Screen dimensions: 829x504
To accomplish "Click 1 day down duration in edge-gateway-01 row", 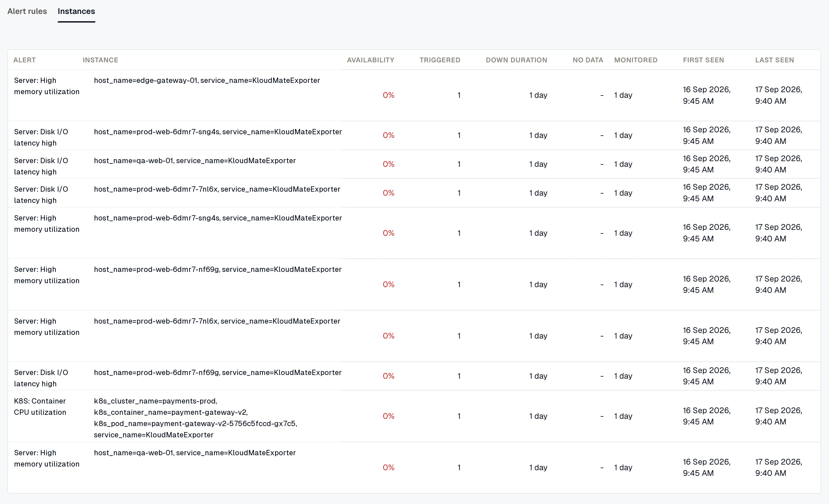I will click(x=538, y=95).
